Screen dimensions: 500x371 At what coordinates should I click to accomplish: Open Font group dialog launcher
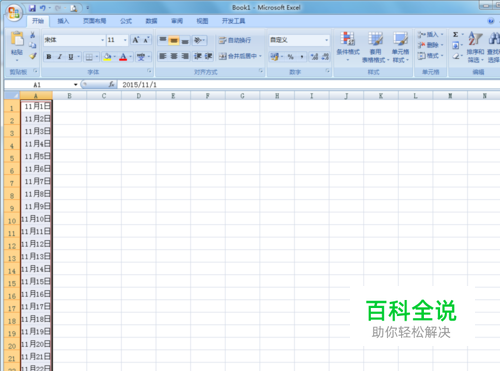(x=149, y=71)
